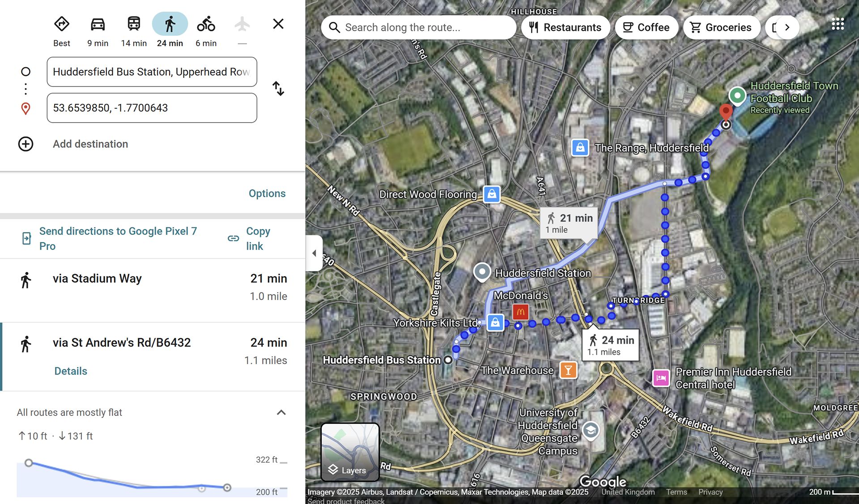
Task: Collapse the side panel arrow
Action: [x=314, y=253]
